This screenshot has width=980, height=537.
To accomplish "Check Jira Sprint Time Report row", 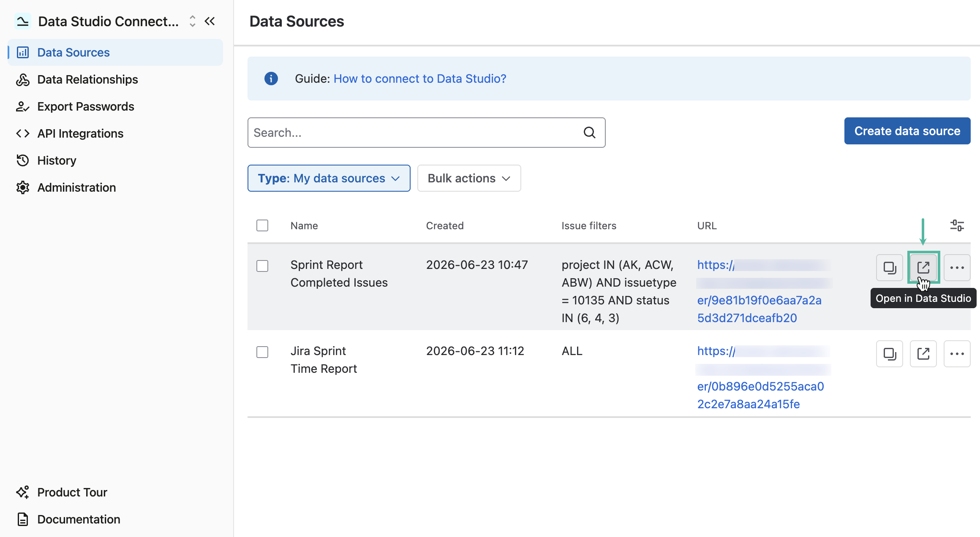I will (x=262, y=352).
